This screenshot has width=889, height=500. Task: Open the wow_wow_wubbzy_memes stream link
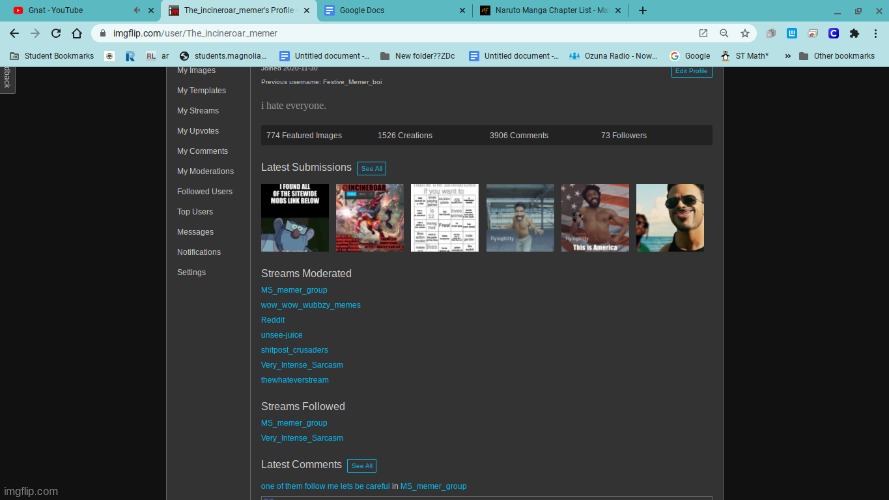pos(310,305)
